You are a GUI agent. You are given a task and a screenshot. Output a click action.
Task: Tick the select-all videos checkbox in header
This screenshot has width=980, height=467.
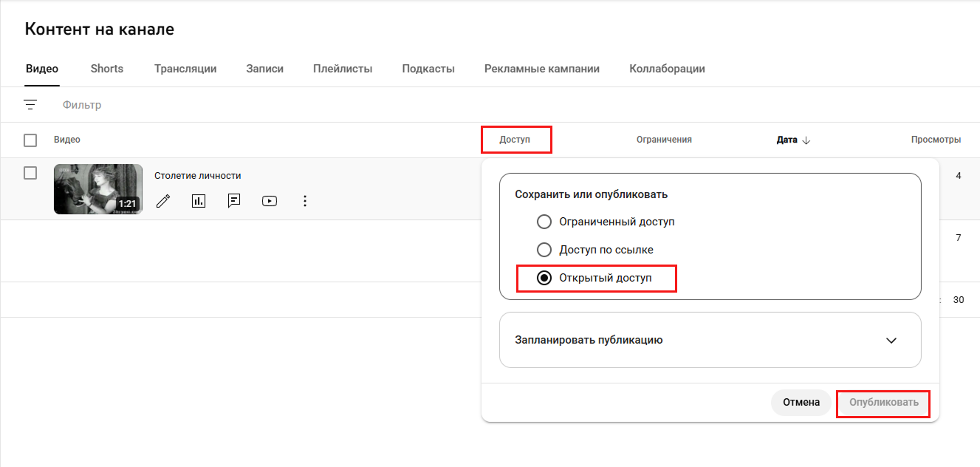pos(30,140)
